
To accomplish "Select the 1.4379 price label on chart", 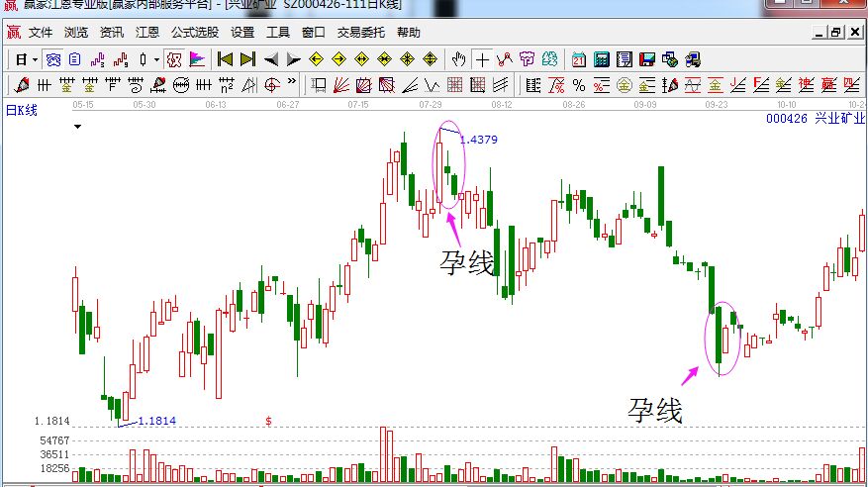I will coord(478,140).
